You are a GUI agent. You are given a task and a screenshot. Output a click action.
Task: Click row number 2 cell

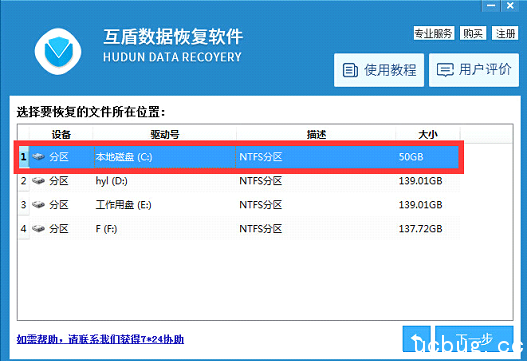(x=24, y=181)
